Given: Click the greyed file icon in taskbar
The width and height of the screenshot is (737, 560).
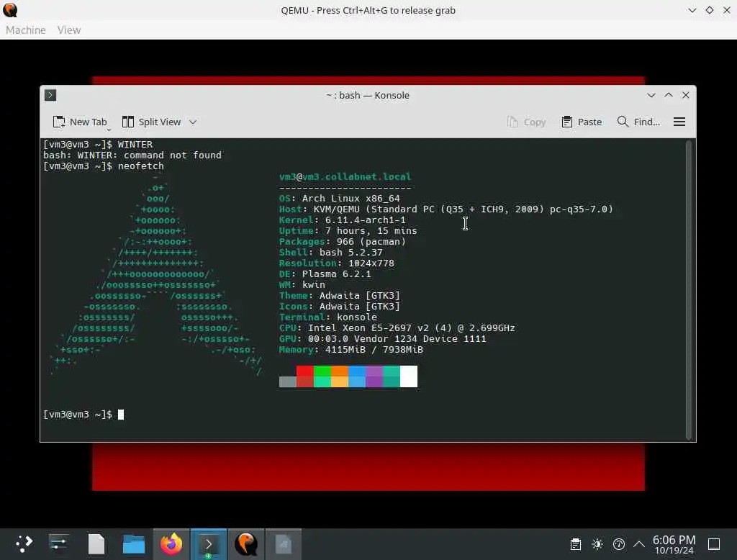Looking at the screenshot, I should click(284, 544).
